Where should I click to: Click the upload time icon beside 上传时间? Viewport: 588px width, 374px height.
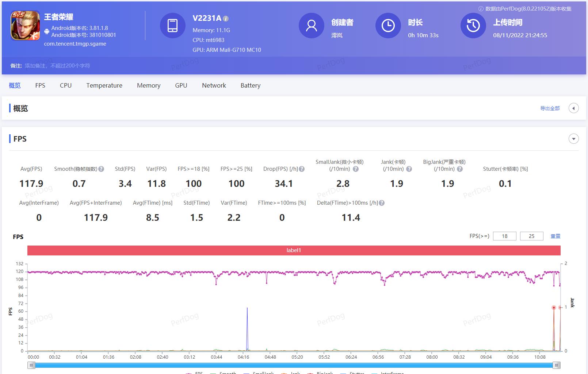click(473, 26)
